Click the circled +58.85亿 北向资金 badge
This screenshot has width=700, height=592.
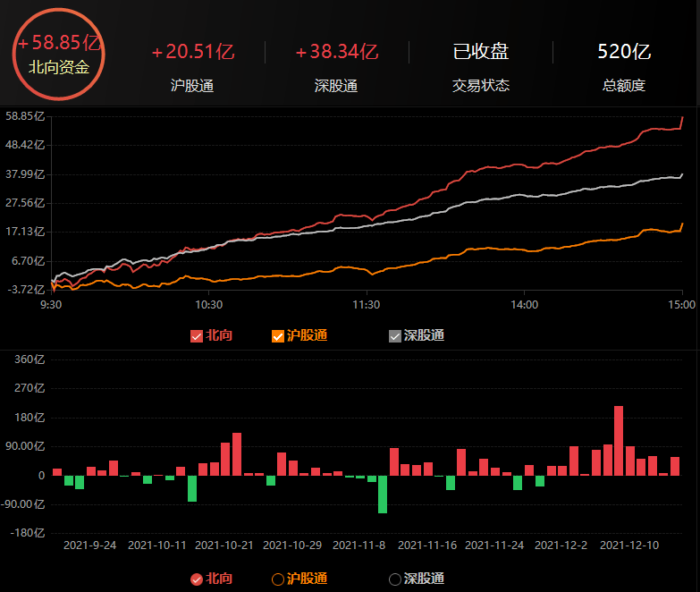pyautogui.click(x=59, y=54)
